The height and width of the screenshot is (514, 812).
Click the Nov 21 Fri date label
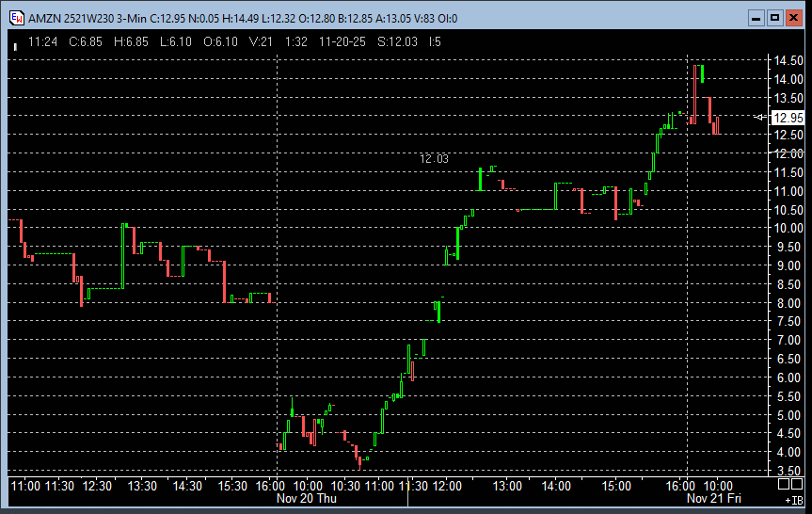[714, 499]
